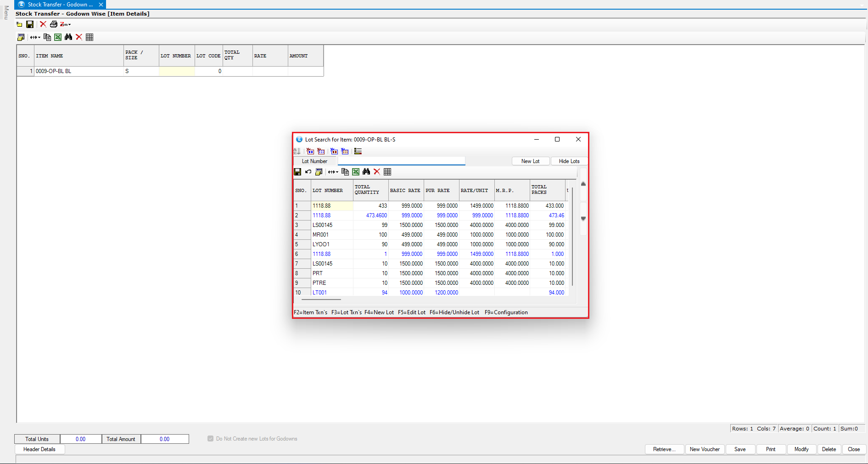Export lot grid to Excel icon
Viewport: 868px width, 464px height.
pos(356,172)
